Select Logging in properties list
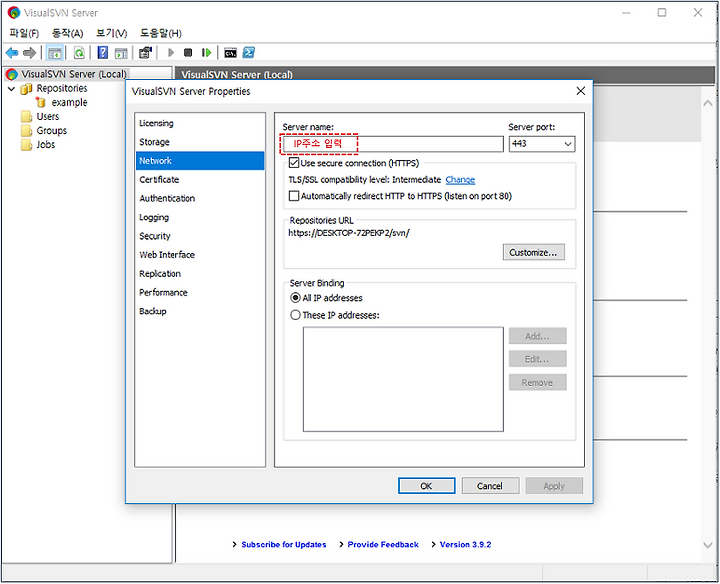 (x=200, y=217)
